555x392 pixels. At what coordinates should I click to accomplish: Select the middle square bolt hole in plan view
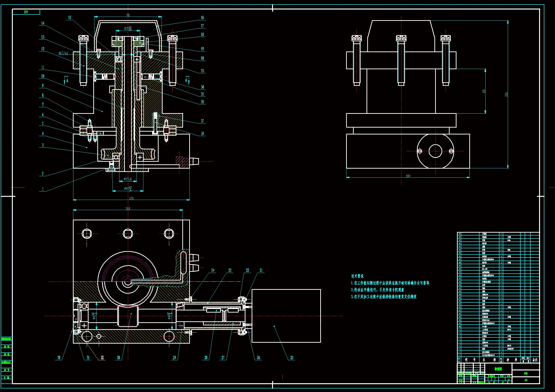pyautogui.click(x=128, y=234)
